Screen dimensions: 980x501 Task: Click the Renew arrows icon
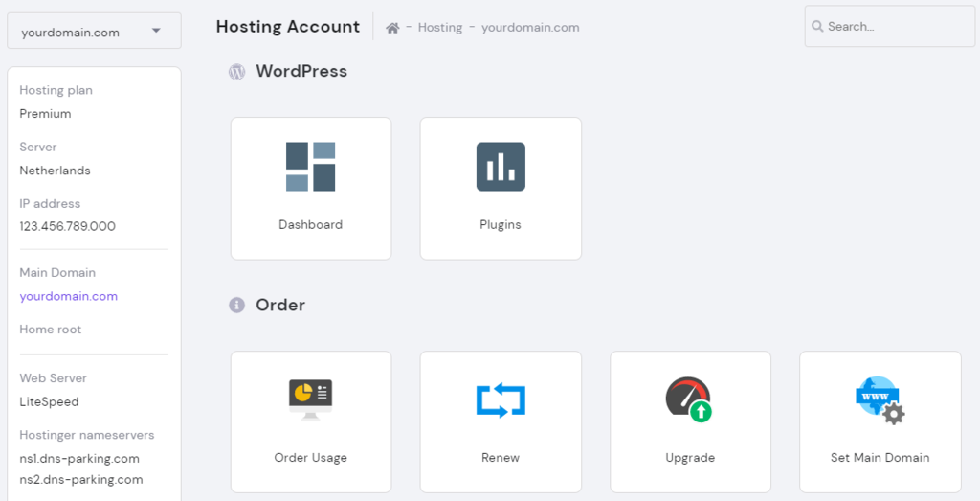coord(501,399)
